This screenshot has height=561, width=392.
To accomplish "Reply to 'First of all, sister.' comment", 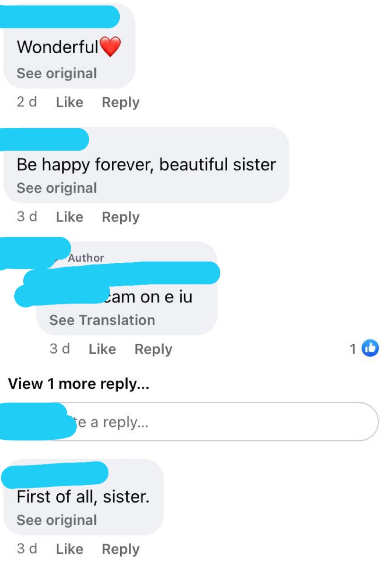I will point(121,549).
